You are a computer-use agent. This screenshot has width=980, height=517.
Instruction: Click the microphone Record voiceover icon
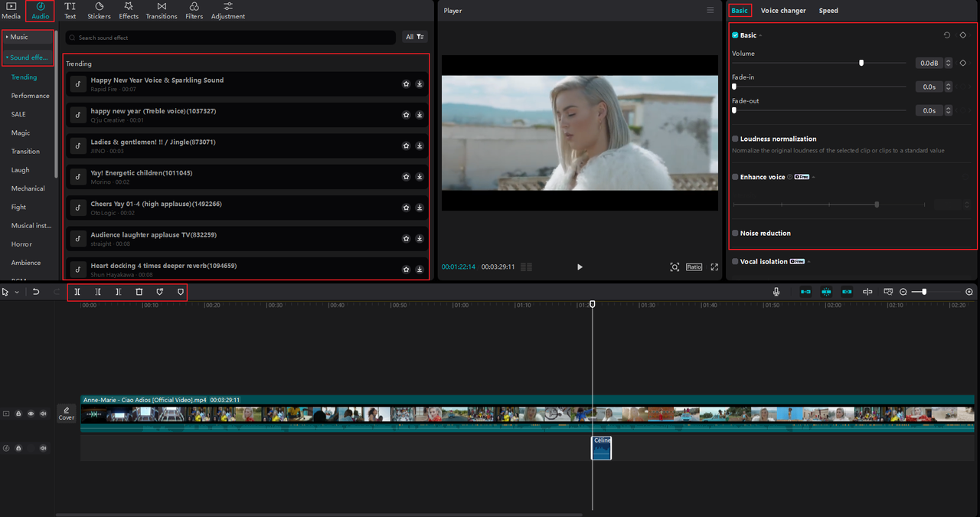776,292
